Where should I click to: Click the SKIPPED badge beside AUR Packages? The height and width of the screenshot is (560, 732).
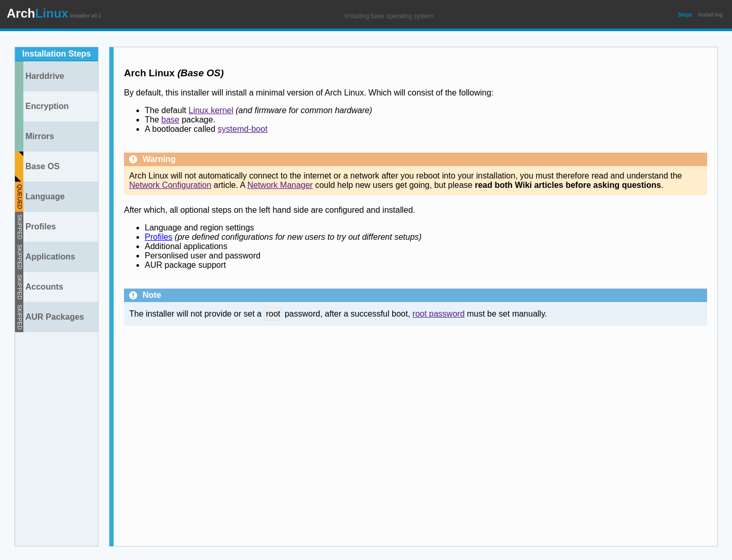tap(19, 317)
